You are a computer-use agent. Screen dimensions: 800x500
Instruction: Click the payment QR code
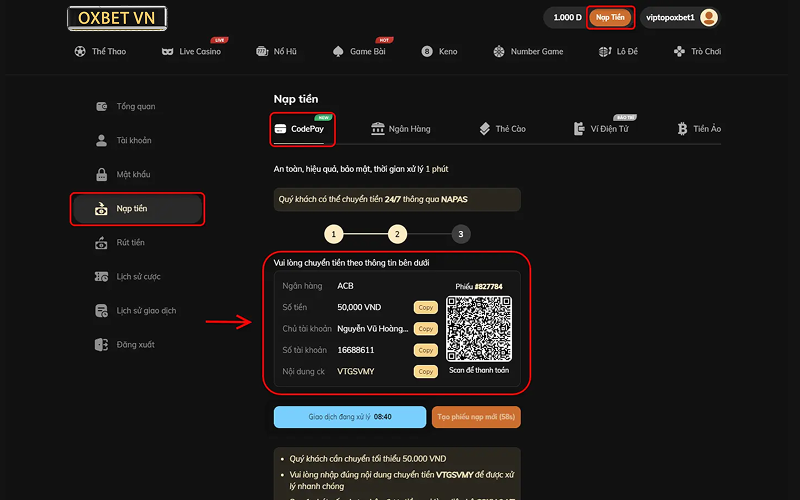tap(478, 329)
